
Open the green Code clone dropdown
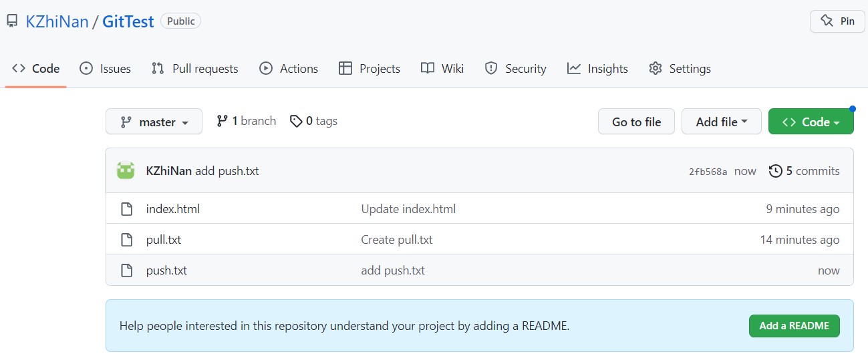811,122
